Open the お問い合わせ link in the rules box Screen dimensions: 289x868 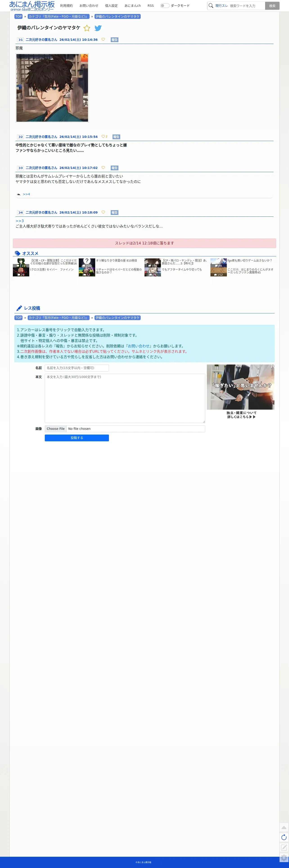pyautogui.click(x=138, y=346)
